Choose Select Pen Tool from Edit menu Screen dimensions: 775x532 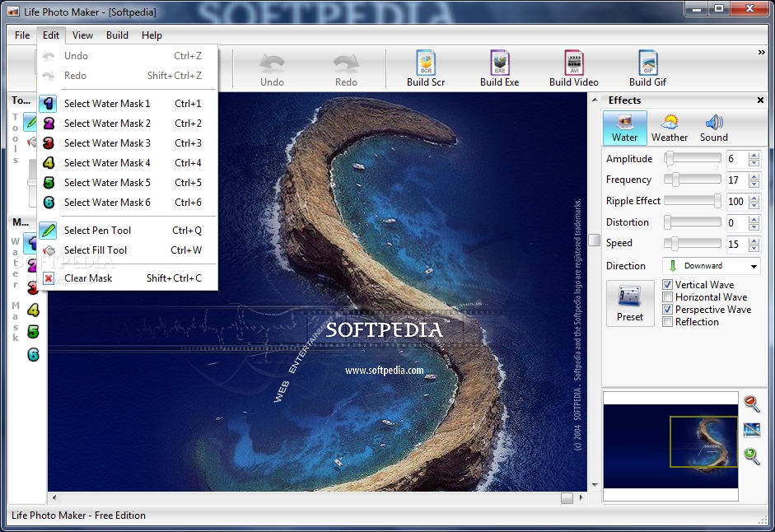pyautogui.click(x=128, y=231)
